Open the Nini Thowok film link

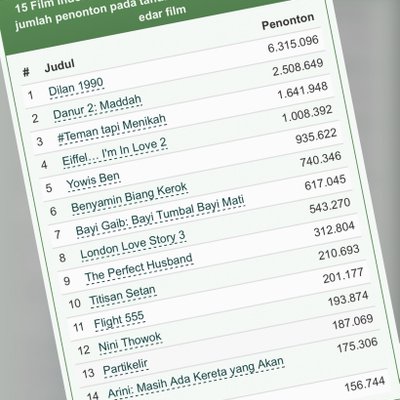(130, 343)
